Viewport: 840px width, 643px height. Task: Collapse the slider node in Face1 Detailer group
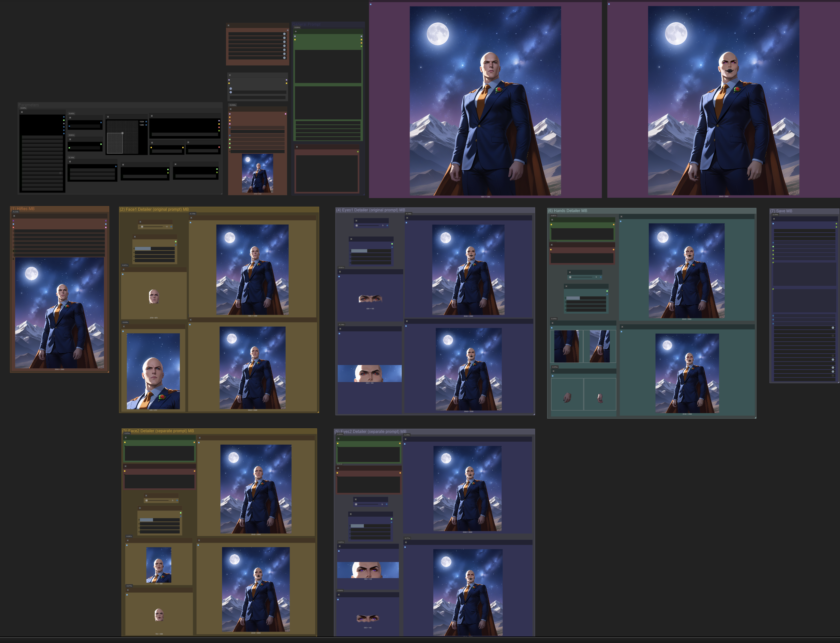click(141, 222)
